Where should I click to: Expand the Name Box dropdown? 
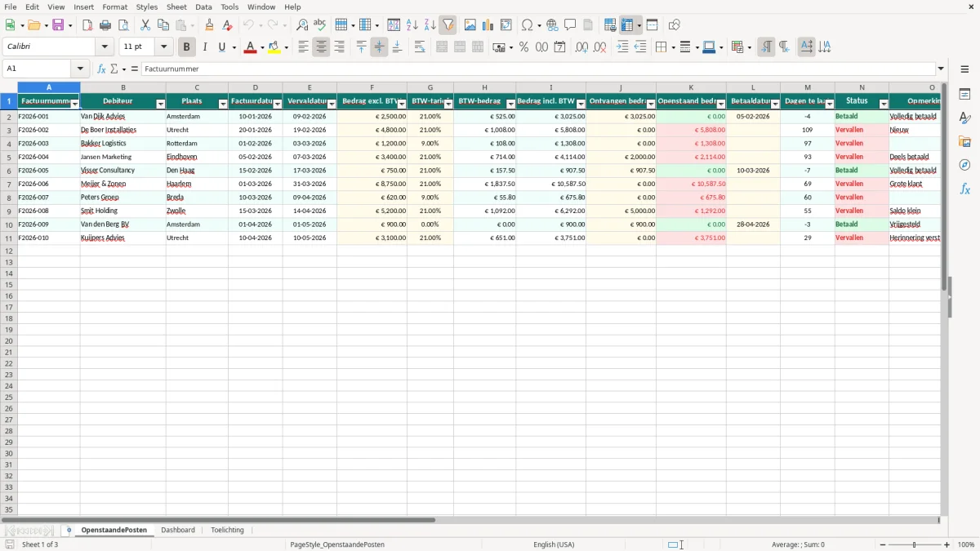coord(80,69)
